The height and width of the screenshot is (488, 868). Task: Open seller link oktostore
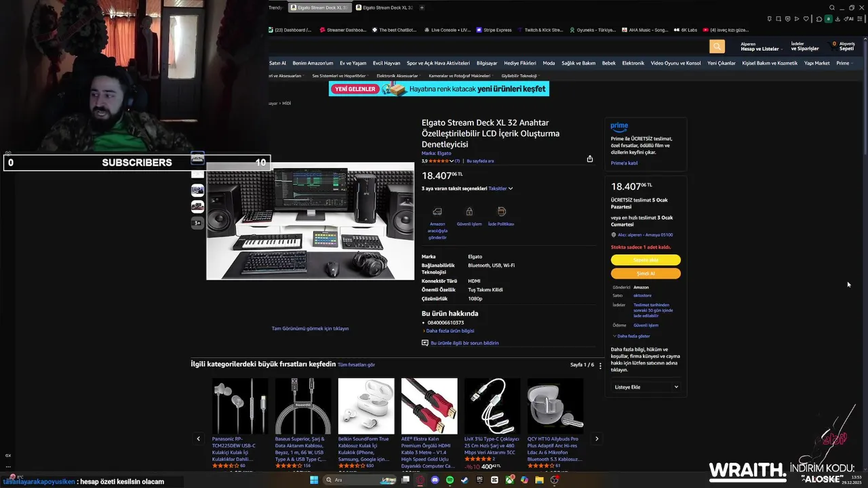[642, 296]
